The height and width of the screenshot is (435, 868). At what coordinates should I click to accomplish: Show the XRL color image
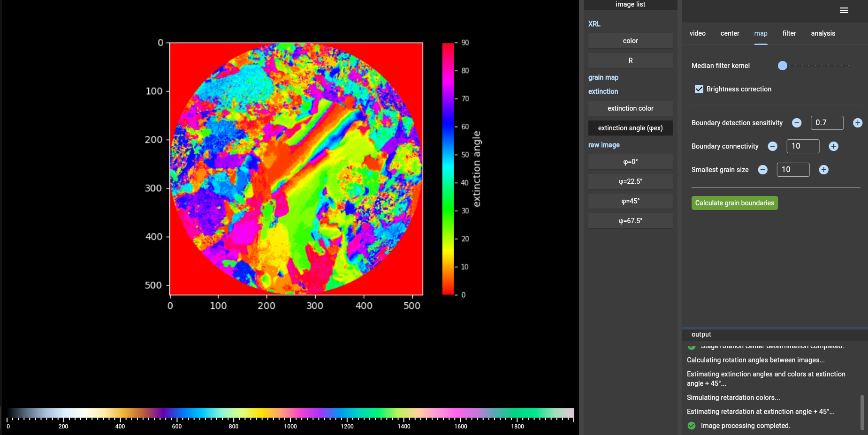tap(630, 41)
